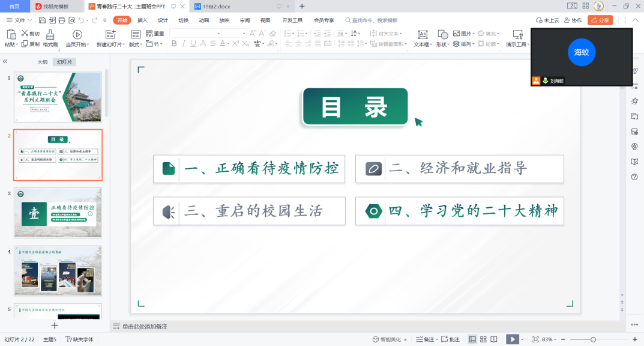Click the orange 分享 (Share) button
Image resolution: width=644 pixels, height=346 pixels.
[x=600, y=20]
